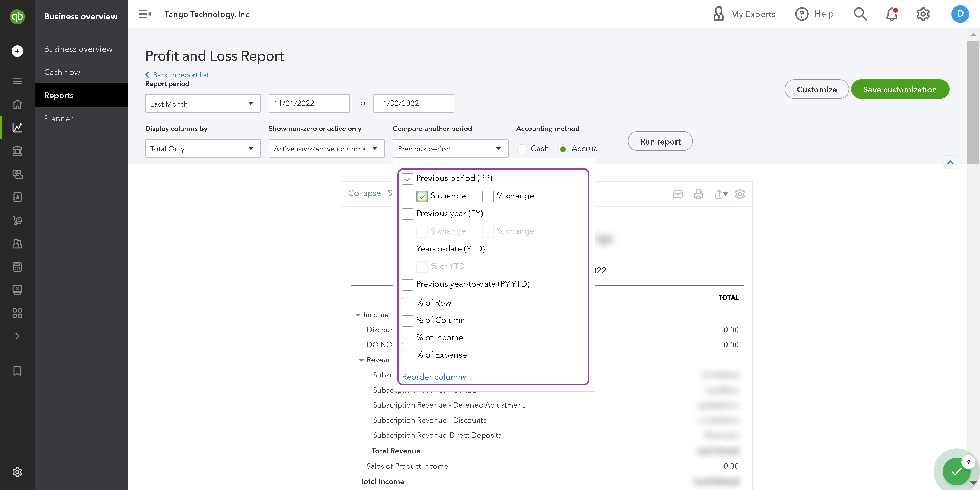Click the plus New button in sidebar

coord(17,51)
